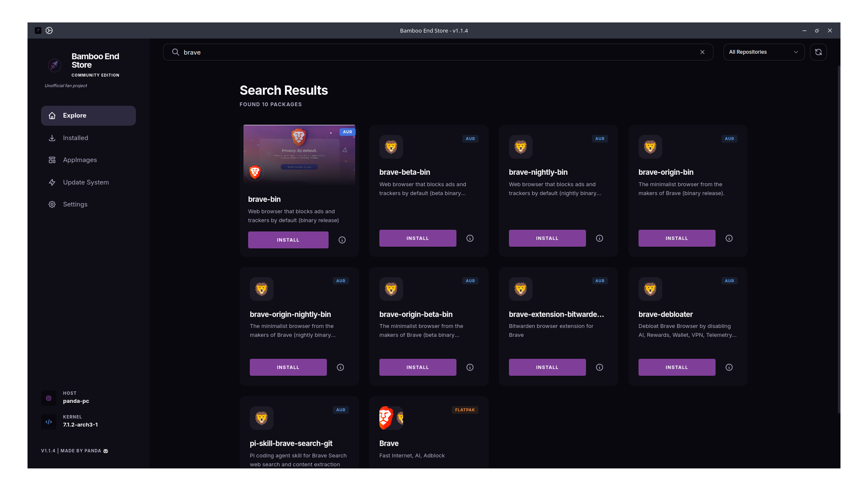Install the brave-bin package
The image size is (868, 501).
288,240
